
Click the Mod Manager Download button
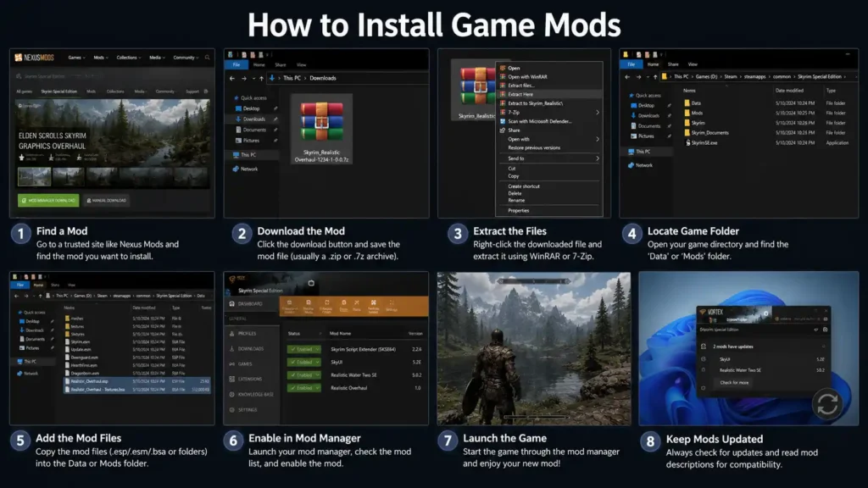[x=48, y=200]
